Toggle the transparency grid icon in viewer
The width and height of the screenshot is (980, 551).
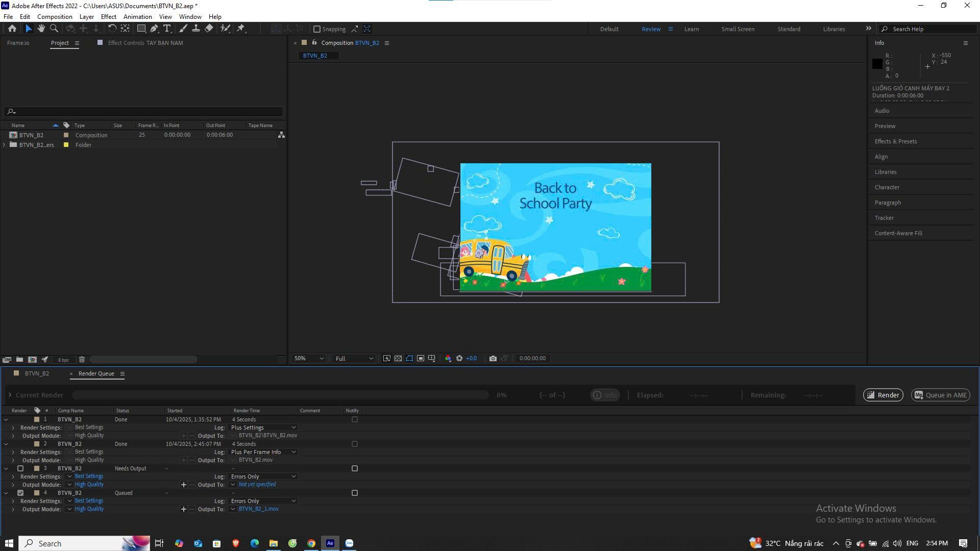pyautogui.click(x=398, y=359)
